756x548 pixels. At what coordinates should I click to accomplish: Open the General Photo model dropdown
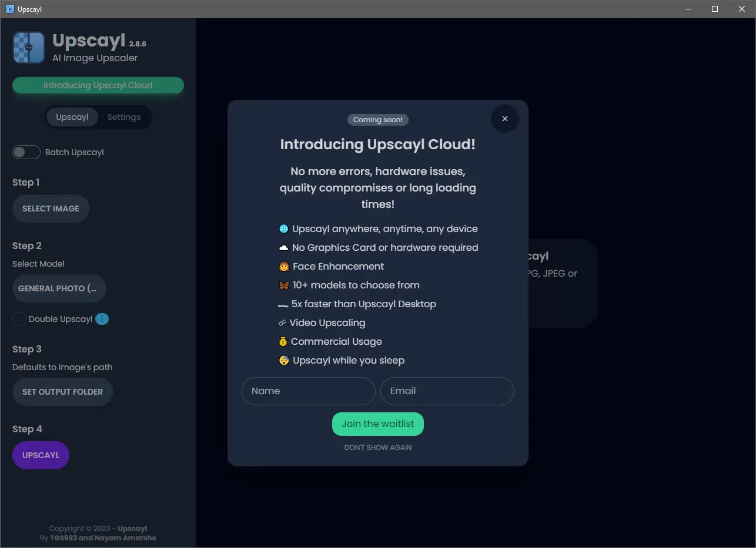pyautogui.click(x=59, y=288)
